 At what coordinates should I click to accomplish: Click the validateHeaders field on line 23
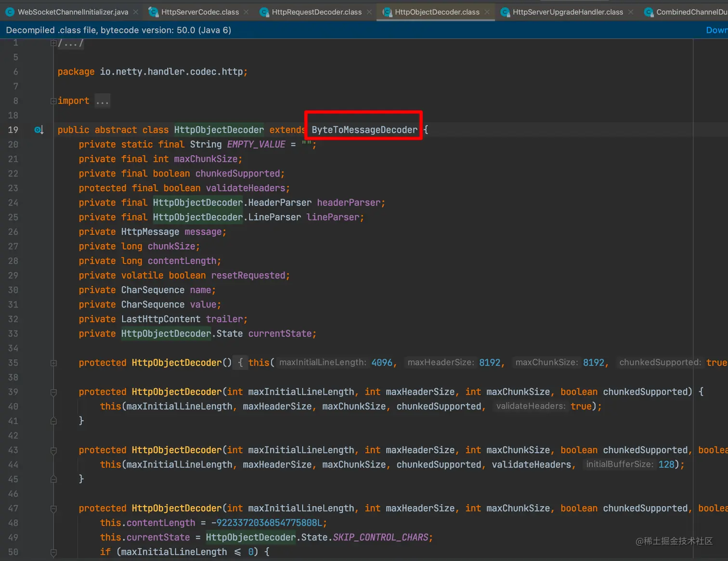point(246,188)
